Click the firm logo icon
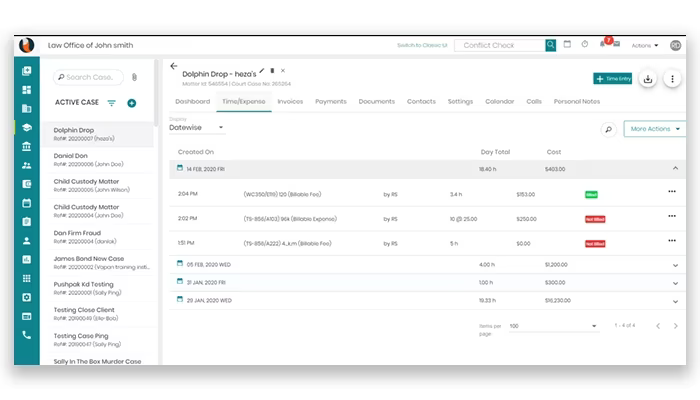The width and height of the screenshot is (700, 400). [x=27, y=45]
